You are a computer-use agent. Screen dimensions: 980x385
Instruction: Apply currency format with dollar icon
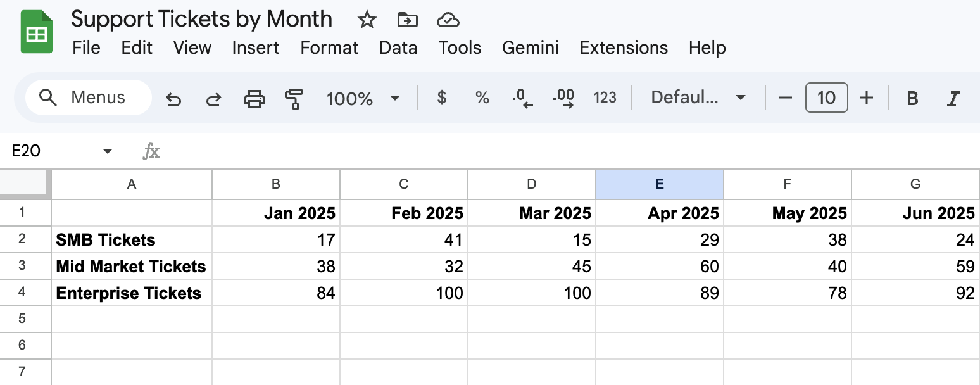442,98
